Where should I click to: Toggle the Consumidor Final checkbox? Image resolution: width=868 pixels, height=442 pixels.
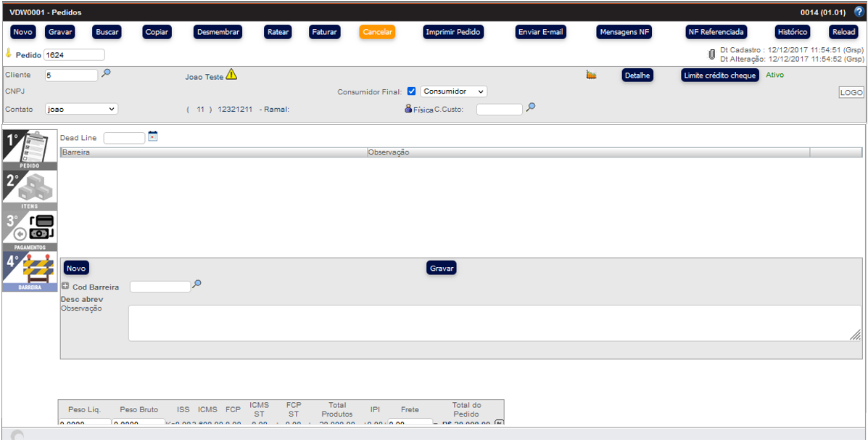[x=411, y=91]
